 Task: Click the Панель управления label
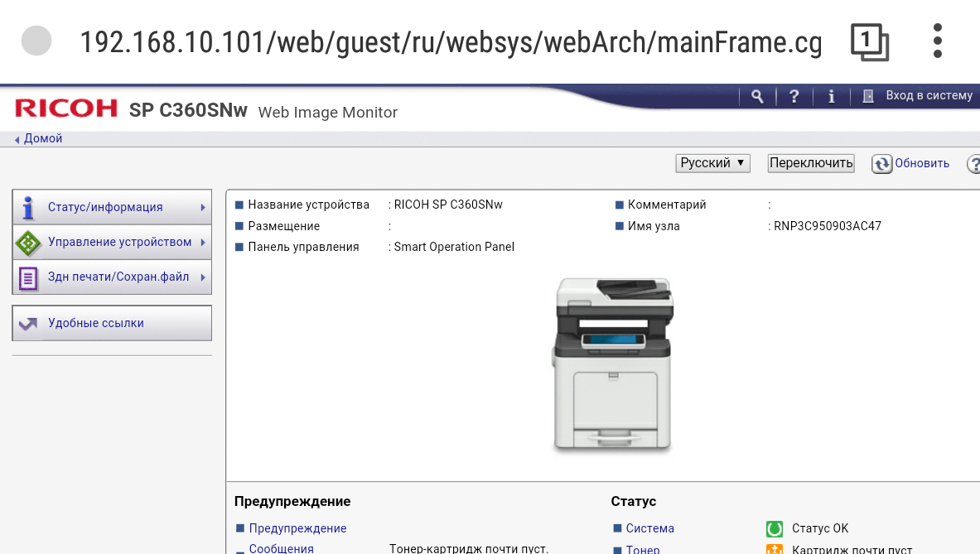303,247
